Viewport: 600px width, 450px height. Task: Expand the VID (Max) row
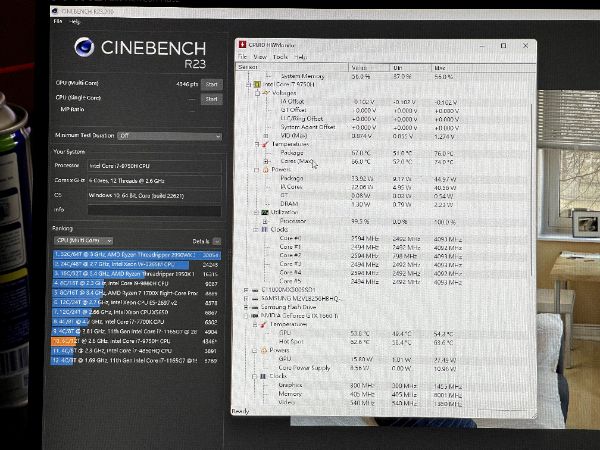coord(266,136)
